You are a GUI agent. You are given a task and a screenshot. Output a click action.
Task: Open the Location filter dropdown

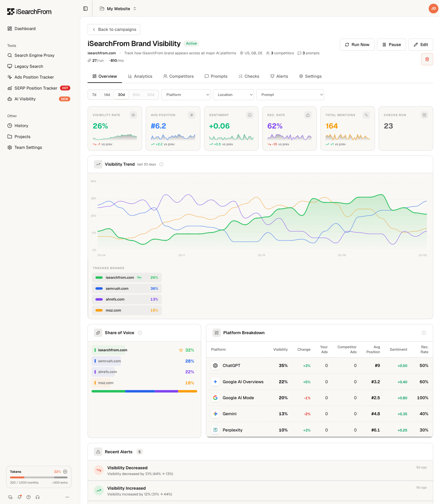tap(233, 95)
